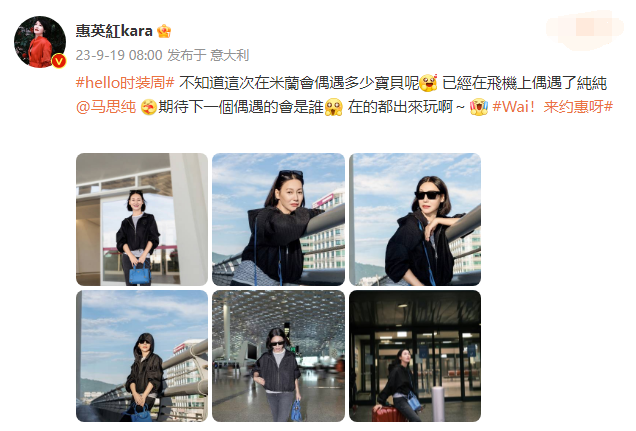Open photo of woman holding blue handbag at doorway
Image resolution: width=636 pixels, height=431 pixels.
142,219
